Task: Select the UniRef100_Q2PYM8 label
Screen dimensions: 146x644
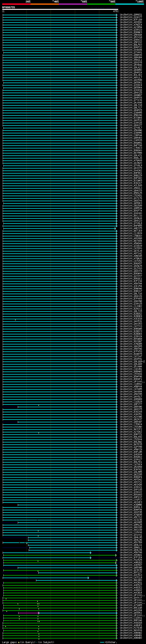Action: [x=131, y=447]
